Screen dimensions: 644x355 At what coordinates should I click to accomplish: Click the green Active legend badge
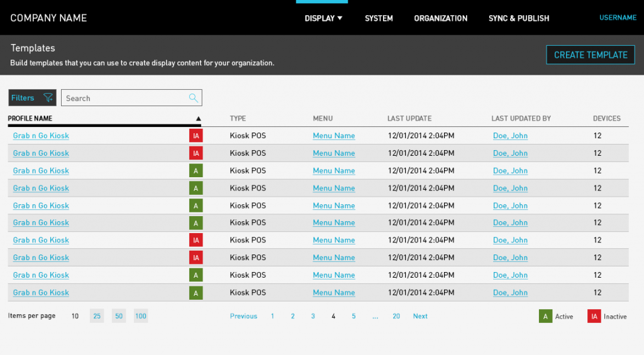point(545,316)
